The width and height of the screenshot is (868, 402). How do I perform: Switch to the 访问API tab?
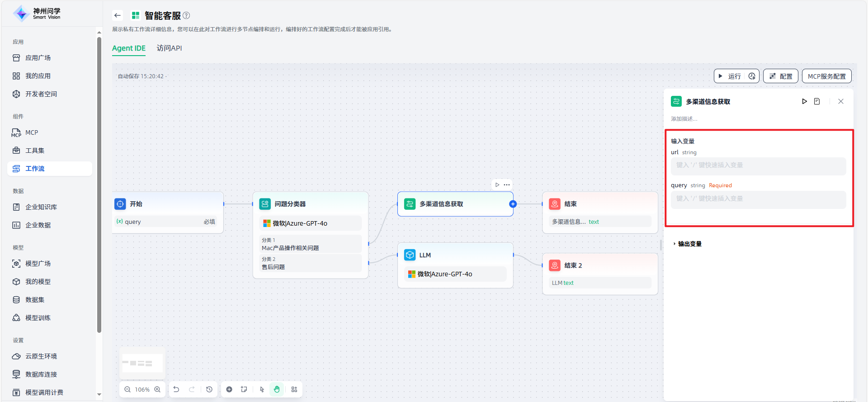tap(169, 48)
